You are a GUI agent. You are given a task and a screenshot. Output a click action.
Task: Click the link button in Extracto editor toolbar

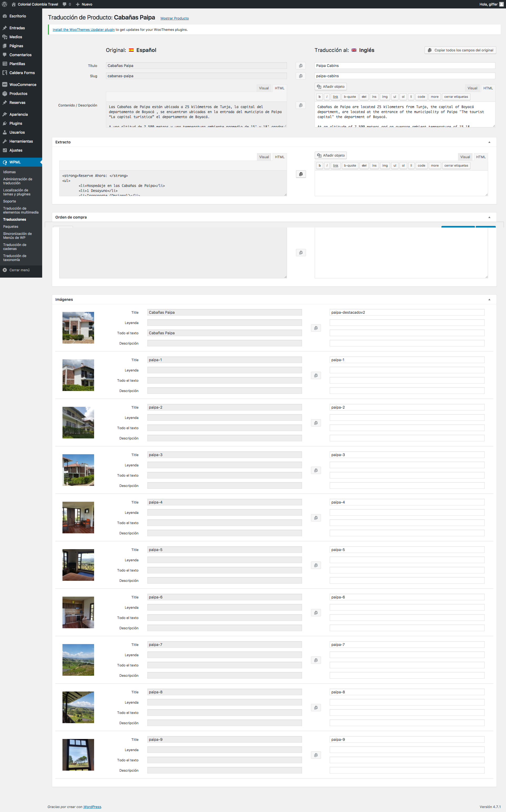pyautogui.click(x=335, y=166)
